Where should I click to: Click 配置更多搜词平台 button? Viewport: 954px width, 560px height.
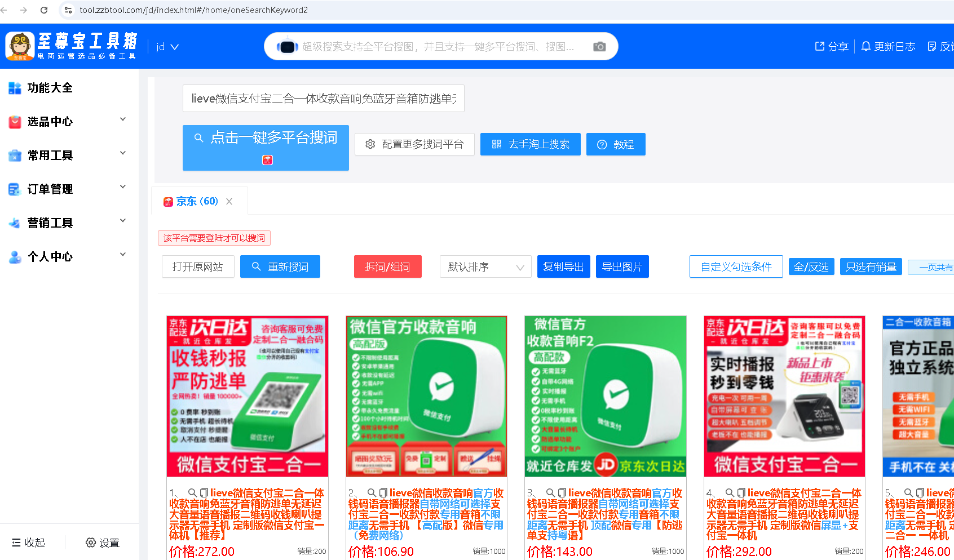click(414, 144)
